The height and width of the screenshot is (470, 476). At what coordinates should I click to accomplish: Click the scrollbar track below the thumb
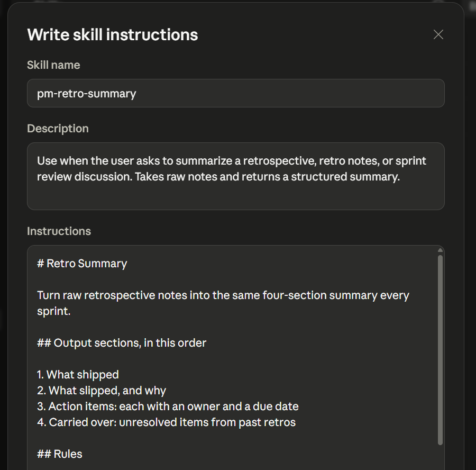[440, 457]
